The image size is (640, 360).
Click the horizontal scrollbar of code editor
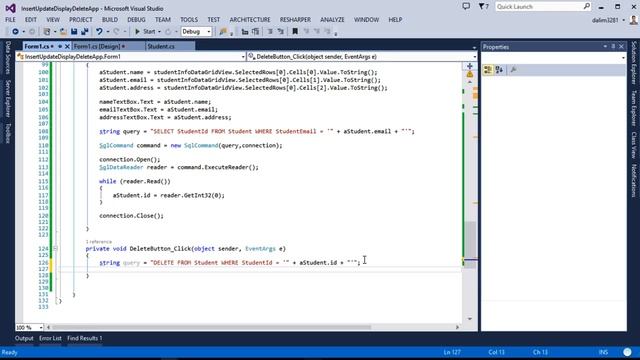211,327
